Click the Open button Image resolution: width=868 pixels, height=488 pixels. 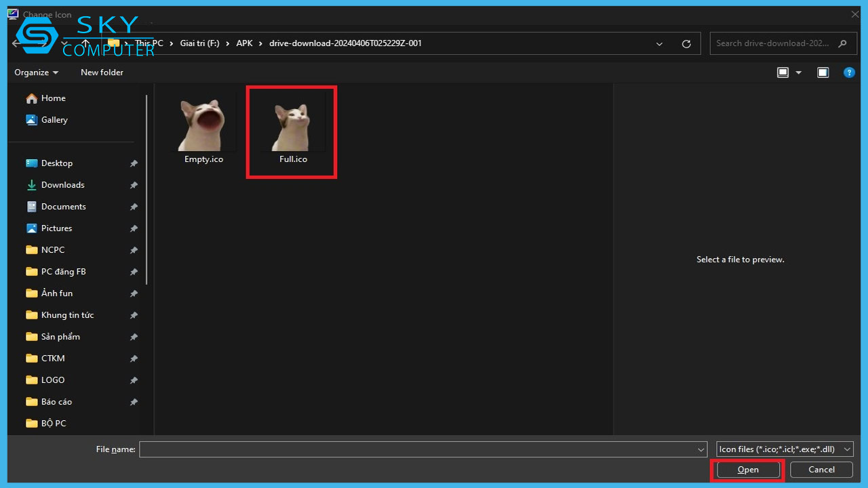pos(748,470)
